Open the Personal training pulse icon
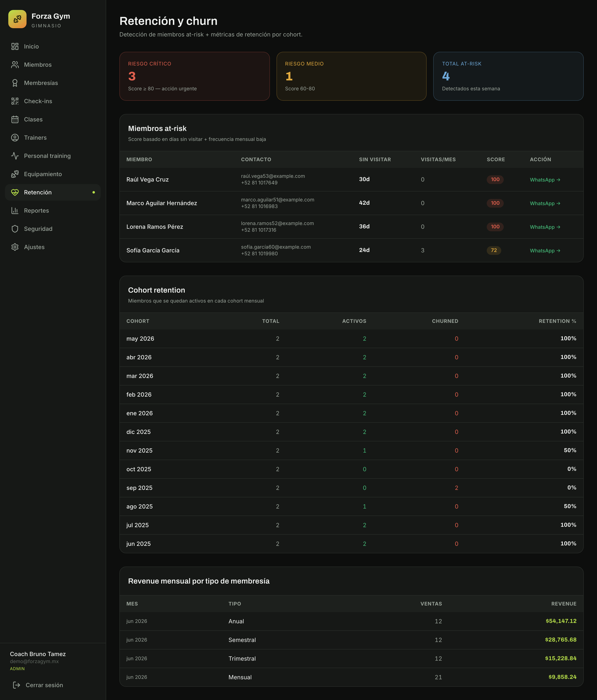 [15, 156]
